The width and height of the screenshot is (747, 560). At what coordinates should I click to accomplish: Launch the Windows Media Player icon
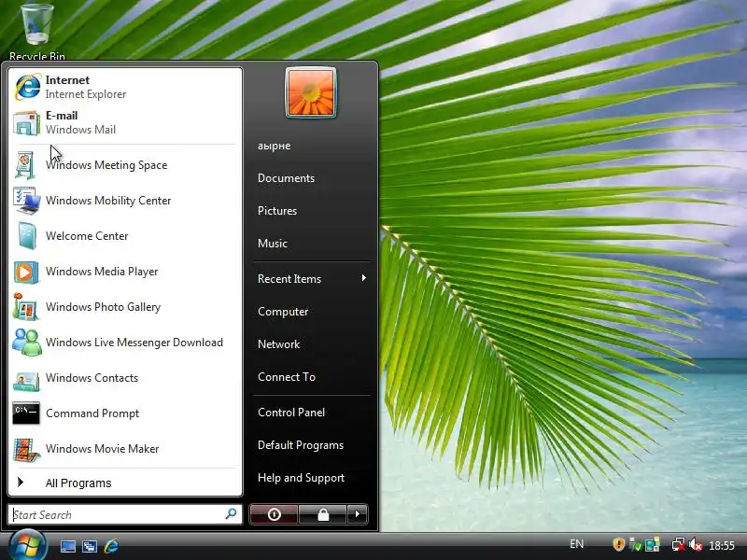pyautogui.click(x=26, y=272)
